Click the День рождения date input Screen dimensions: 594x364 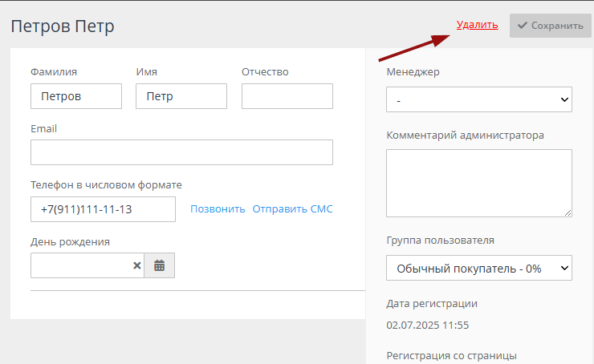coord(80,265)
